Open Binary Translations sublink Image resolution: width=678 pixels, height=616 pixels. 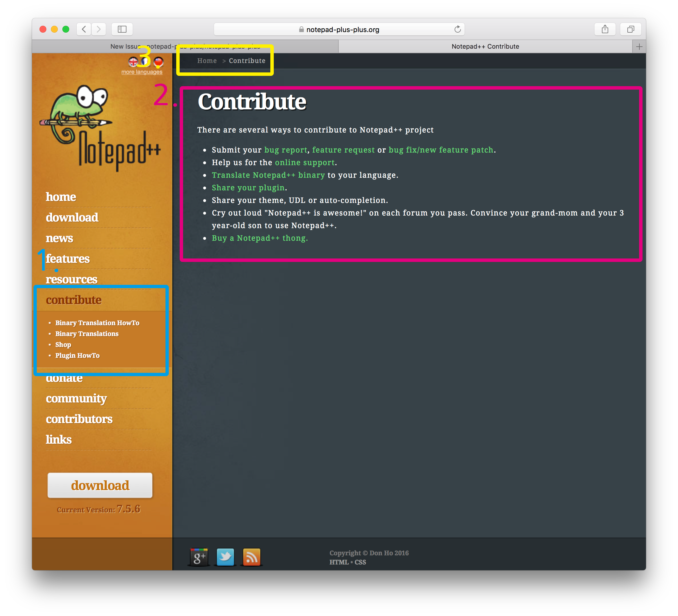click(x=87, y=334)
